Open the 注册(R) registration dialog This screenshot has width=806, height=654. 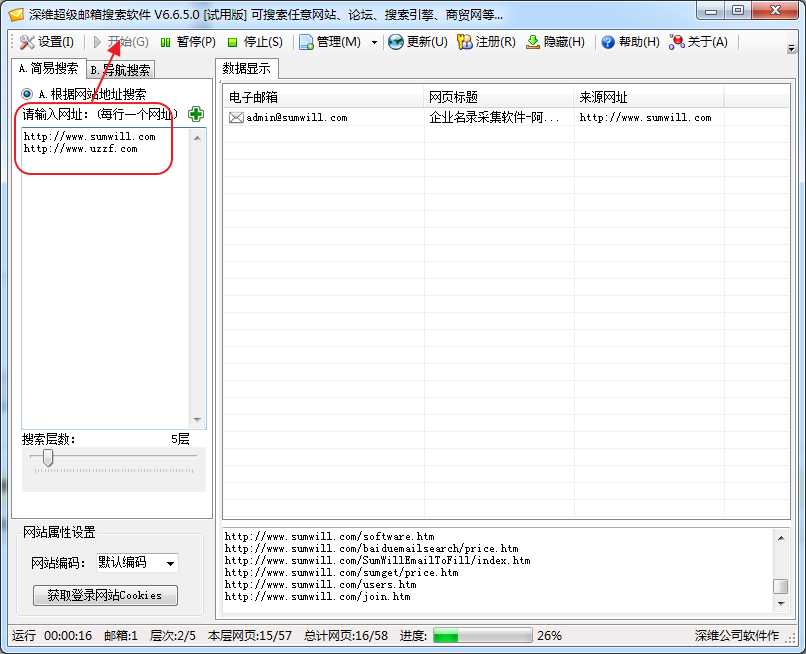pyautogui.click(x=486, y=42)
